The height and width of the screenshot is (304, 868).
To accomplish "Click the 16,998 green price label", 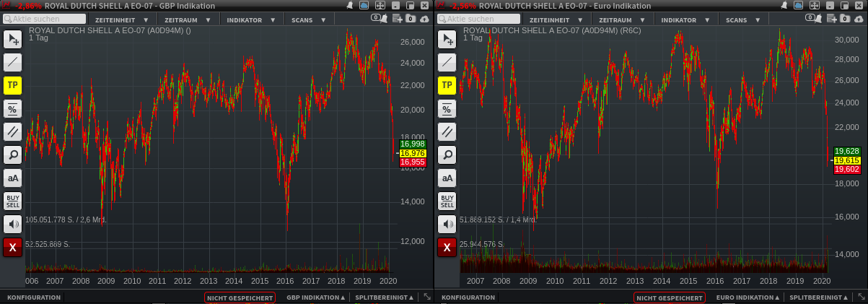I will click(412, 144).
